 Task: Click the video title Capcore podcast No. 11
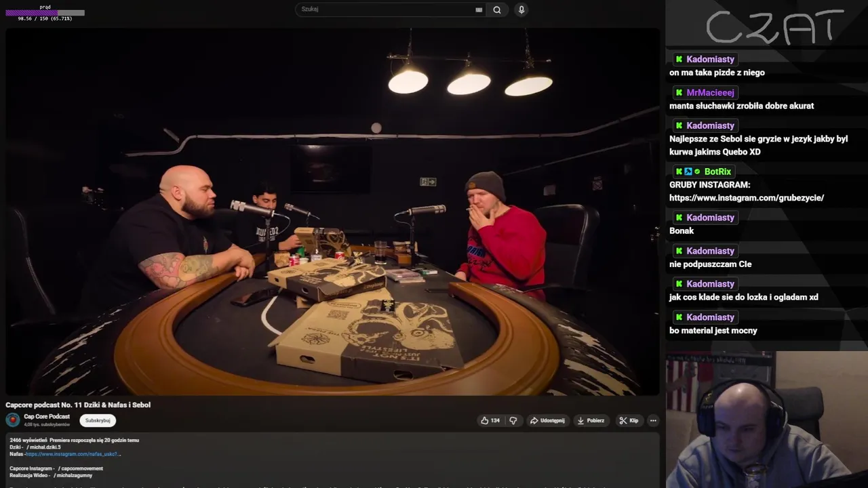(x=78, y=405)
